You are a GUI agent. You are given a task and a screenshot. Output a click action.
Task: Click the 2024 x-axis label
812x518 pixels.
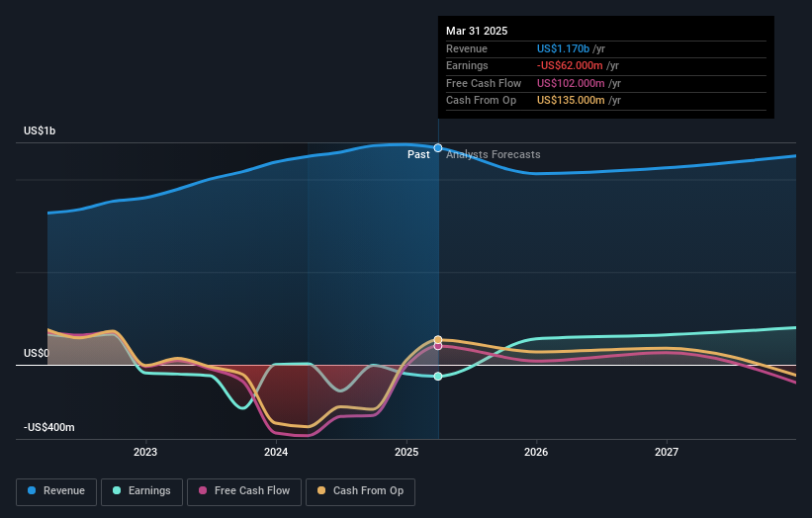276,452
